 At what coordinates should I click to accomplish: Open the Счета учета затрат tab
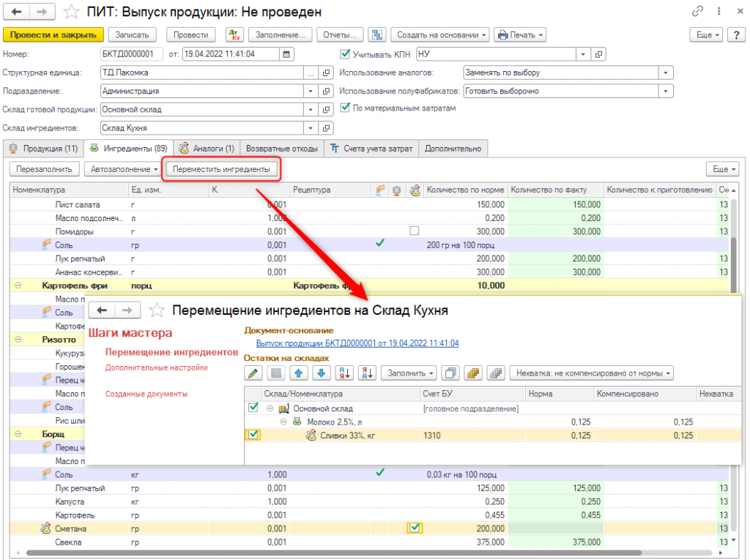(x=371, y=149)
